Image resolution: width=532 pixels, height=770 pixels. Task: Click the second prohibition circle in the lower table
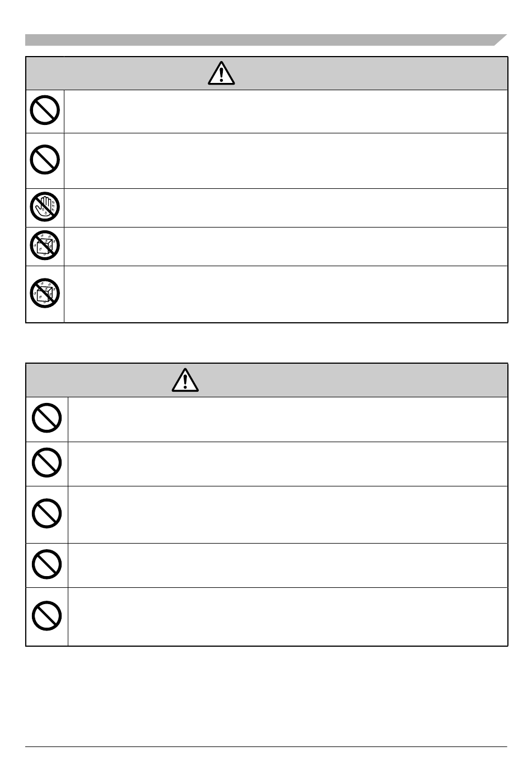pyautogui.click(x=46, y=463)
